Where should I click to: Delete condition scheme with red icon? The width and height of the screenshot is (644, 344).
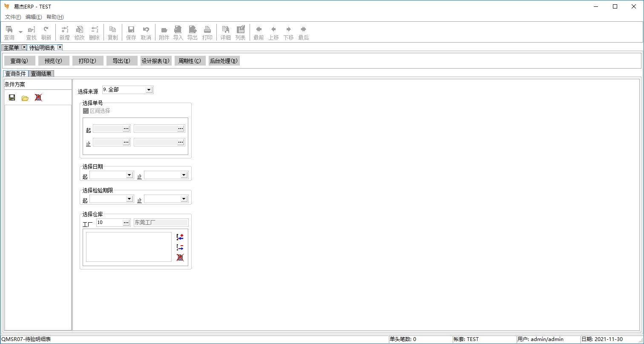[x=38, y=97]
